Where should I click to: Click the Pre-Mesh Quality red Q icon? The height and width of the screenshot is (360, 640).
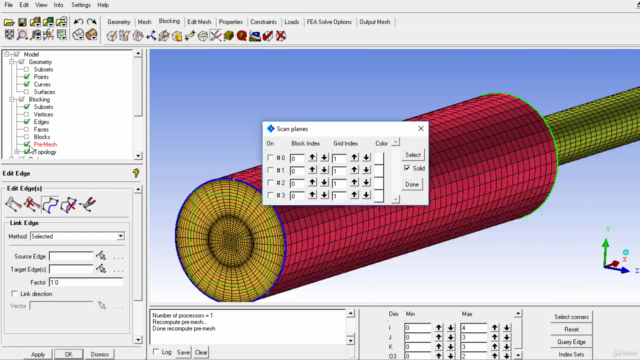[242, 36]
